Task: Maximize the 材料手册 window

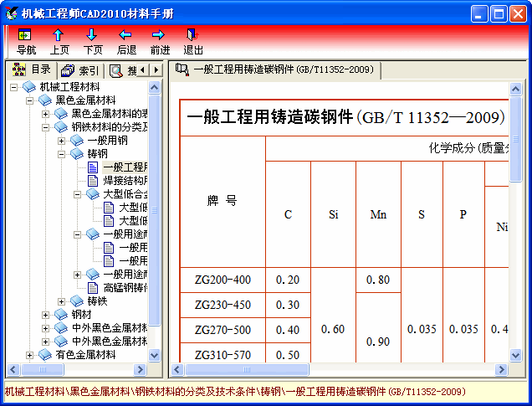Action: [x=499, y=14]
